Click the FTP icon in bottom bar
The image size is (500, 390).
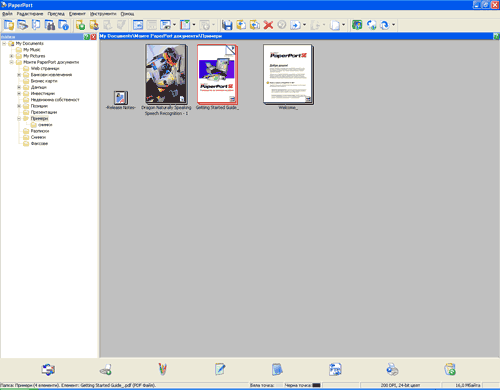tap(335, 369)
